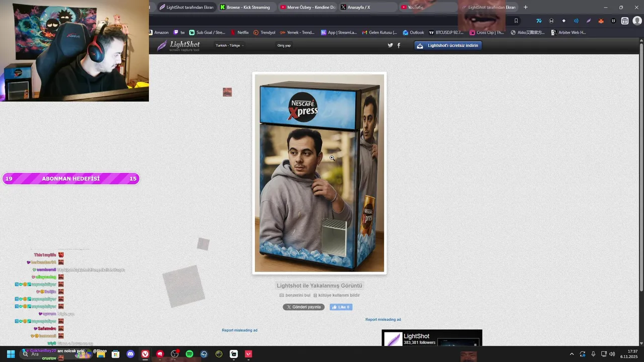
Task: Click kötüye kullanım bildir report link
Action: tap(337, 295)
